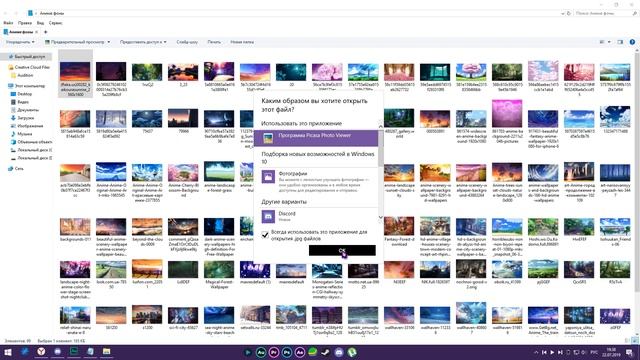Select Picasa Photo Viewer in the app list

tap(316, 138)
